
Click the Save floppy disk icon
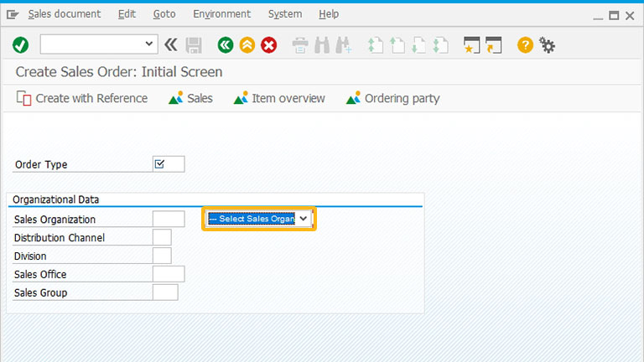pos(194,45)
